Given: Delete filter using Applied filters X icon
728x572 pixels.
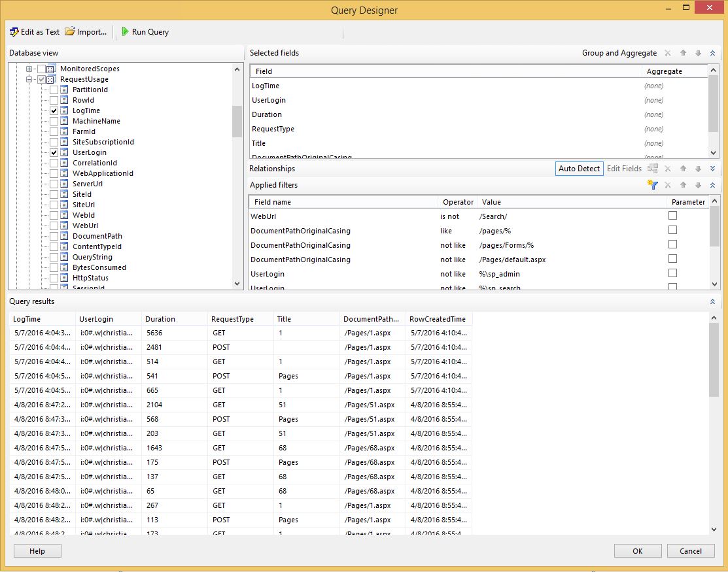Looking at the screenshot, I should [668, 184].
